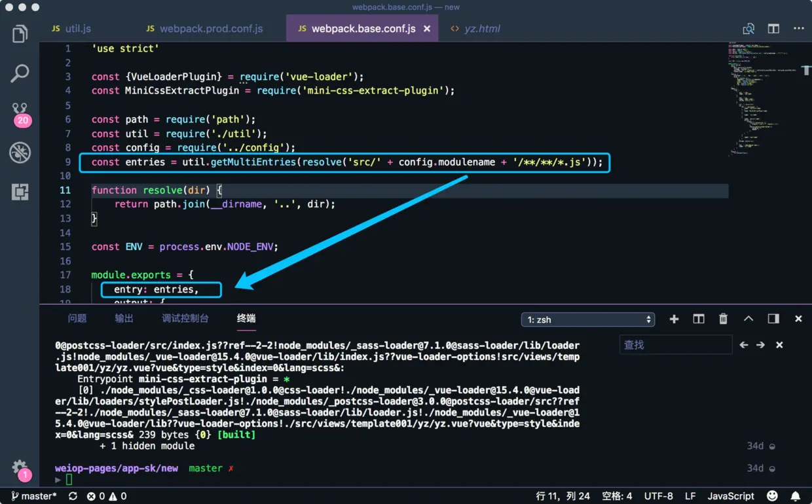Viewport: 812px width, 504px height.
Task: Split the editor to the right
Action: (x=773, y=29)
